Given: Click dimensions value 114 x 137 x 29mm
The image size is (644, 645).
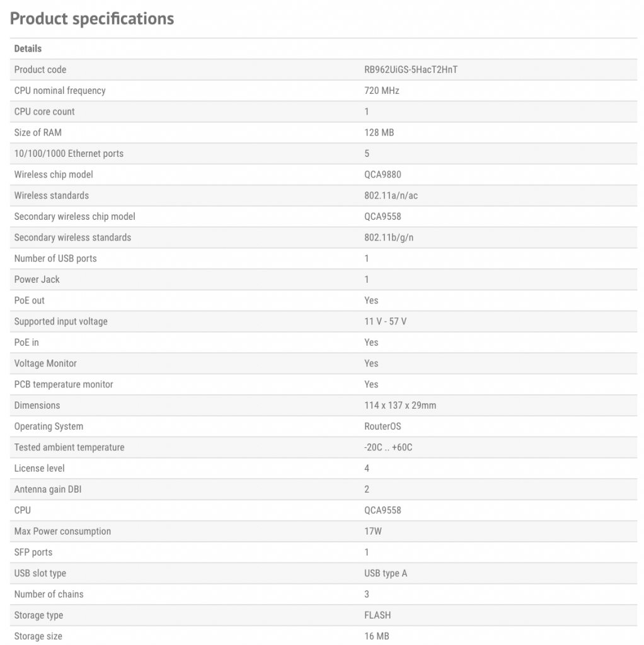Looking at the screenshot, I should pyautogui.click(x=400, y=405).
